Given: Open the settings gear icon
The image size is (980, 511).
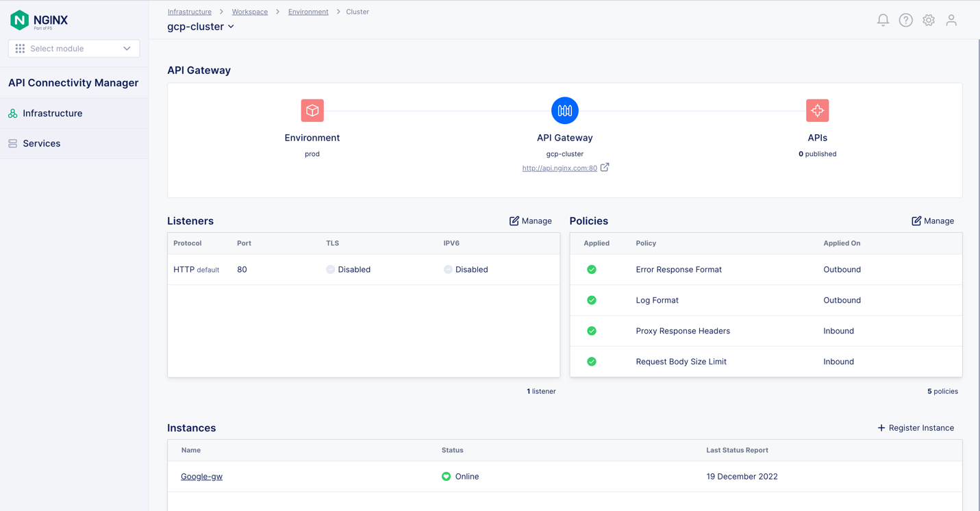Looking at the screenshot, I should coord(928,20).
